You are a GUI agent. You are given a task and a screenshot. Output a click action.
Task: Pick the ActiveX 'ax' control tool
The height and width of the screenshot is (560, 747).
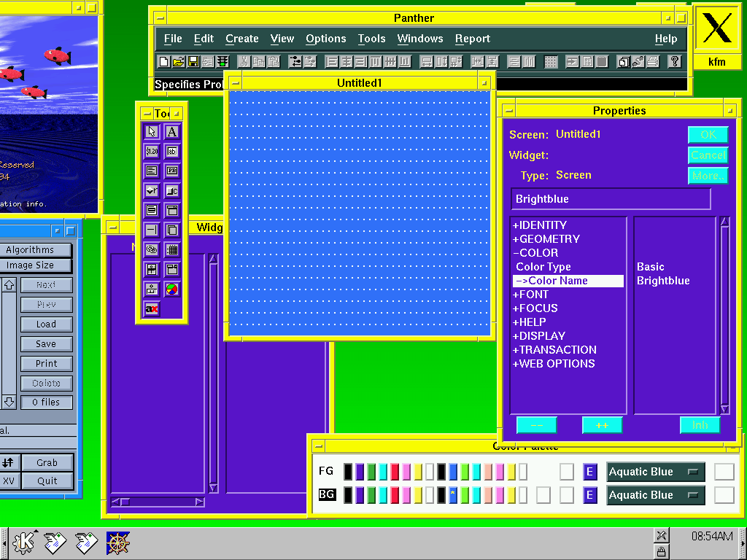pos(152,309)
